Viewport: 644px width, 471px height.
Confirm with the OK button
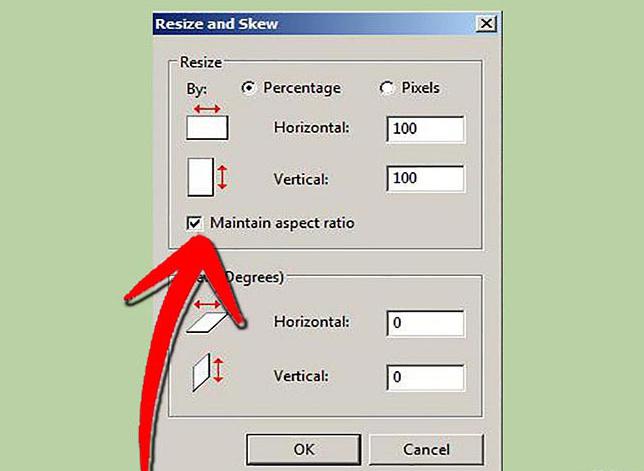[304, 450]
